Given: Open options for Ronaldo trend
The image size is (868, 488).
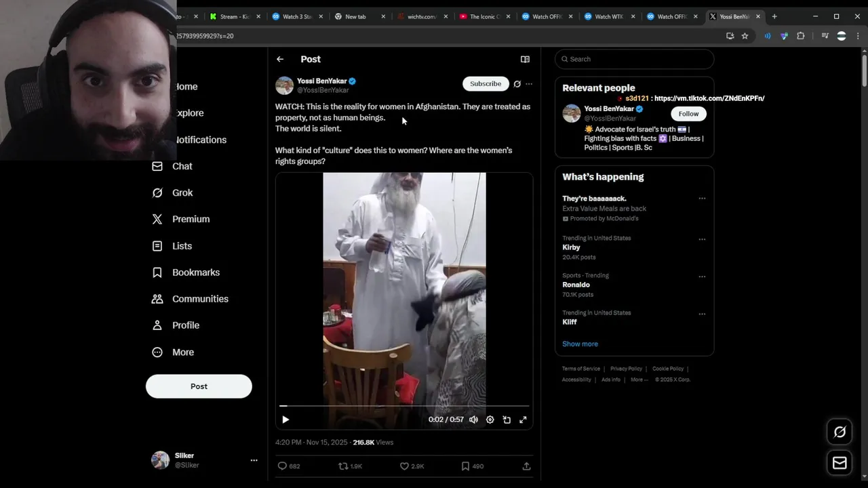Looking at the screenshot, I should tap(702, 277).
